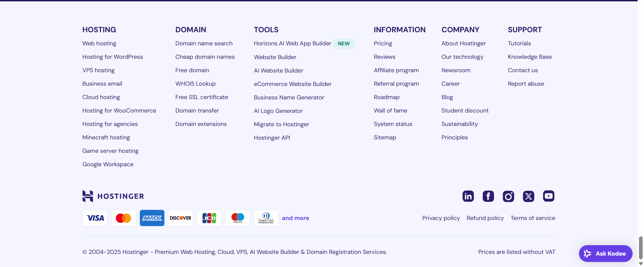Open Hostinger's LinkedIn page icon
The image size is (644, 267).
click(468, 196)
